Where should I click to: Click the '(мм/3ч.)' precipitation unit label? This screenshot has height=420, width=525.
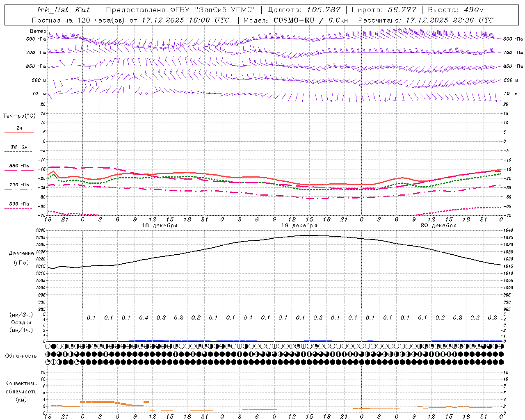pos(21,315)
